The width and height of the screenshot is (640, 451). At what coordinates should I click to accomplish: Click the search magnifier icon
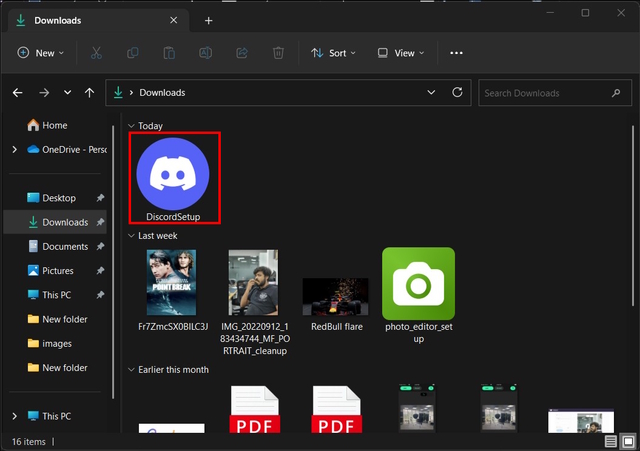click(x=616, y=93)
